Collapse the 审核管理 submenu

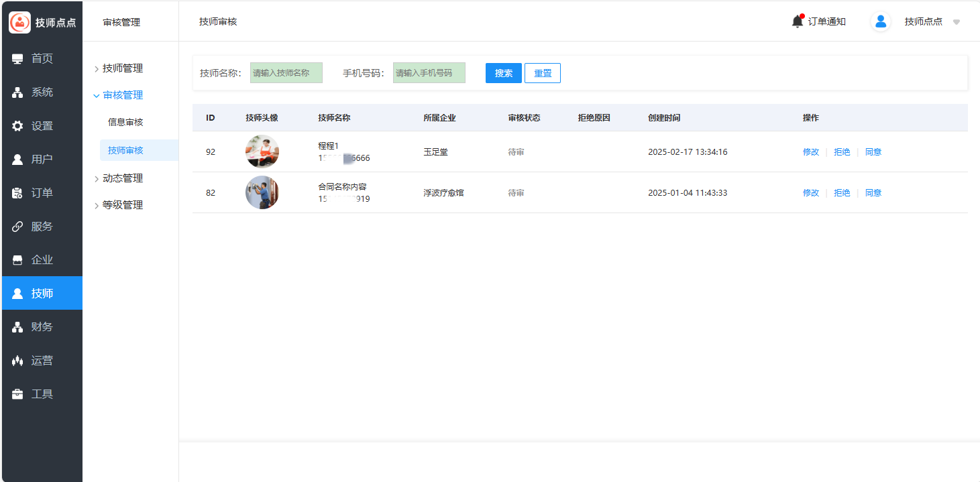click(x=122, y=95)
